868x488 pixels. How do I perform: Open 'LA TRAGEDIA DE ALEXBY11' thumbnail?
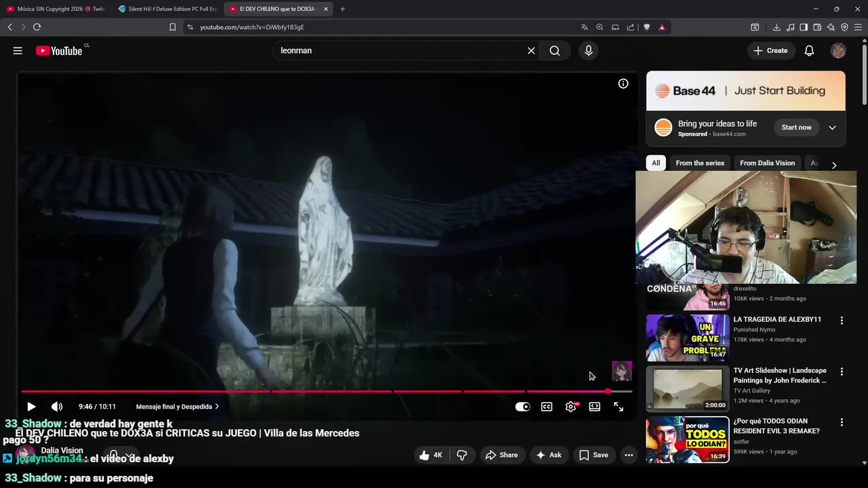[x=688, y=338]
